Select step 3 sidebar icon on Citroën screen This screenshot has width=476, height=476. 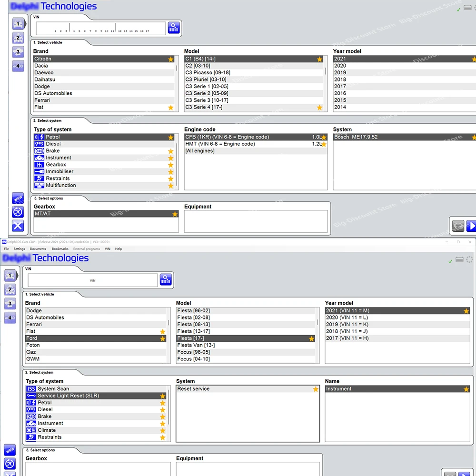(18, 52)
